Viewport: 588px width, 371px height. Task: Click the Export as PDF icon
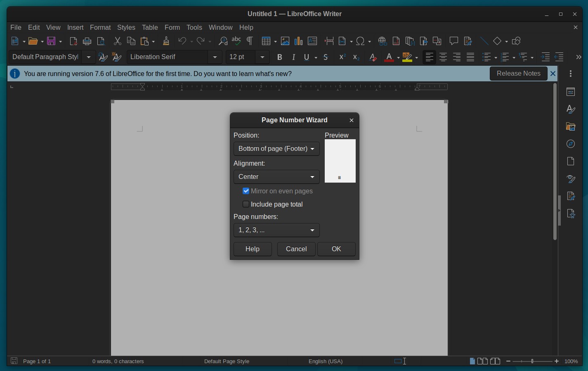73,41
